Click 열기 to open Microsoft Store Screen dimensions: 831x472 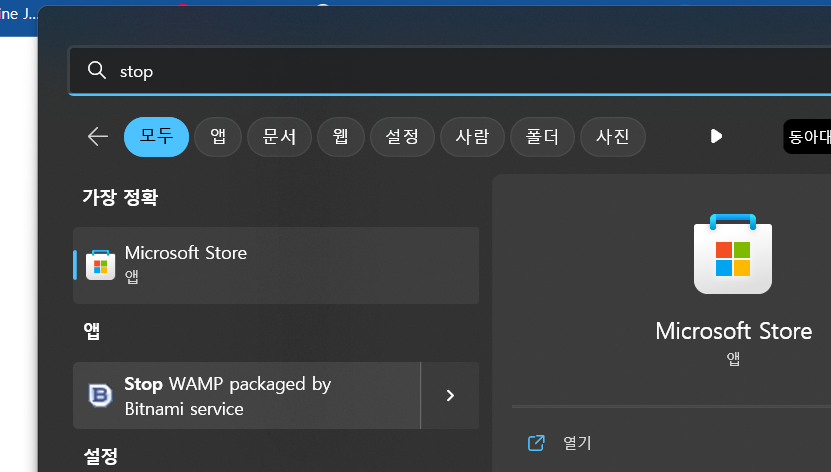(x=577, y=443)
